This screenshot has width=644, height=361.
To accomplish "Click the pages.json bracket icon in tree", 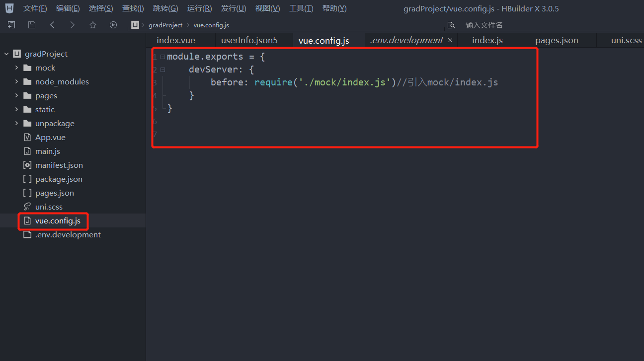I will 27,193.
